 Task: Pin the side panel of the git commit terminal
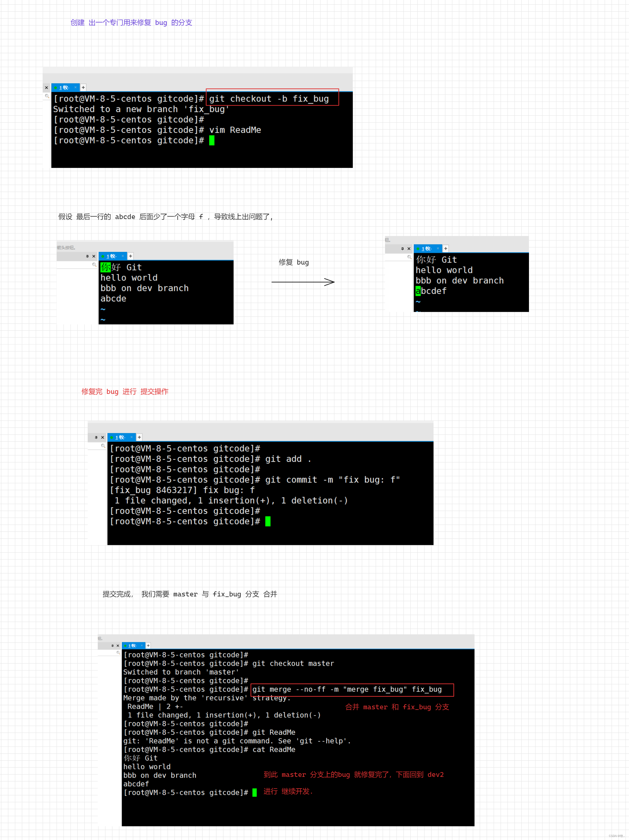tap(96, 437)
